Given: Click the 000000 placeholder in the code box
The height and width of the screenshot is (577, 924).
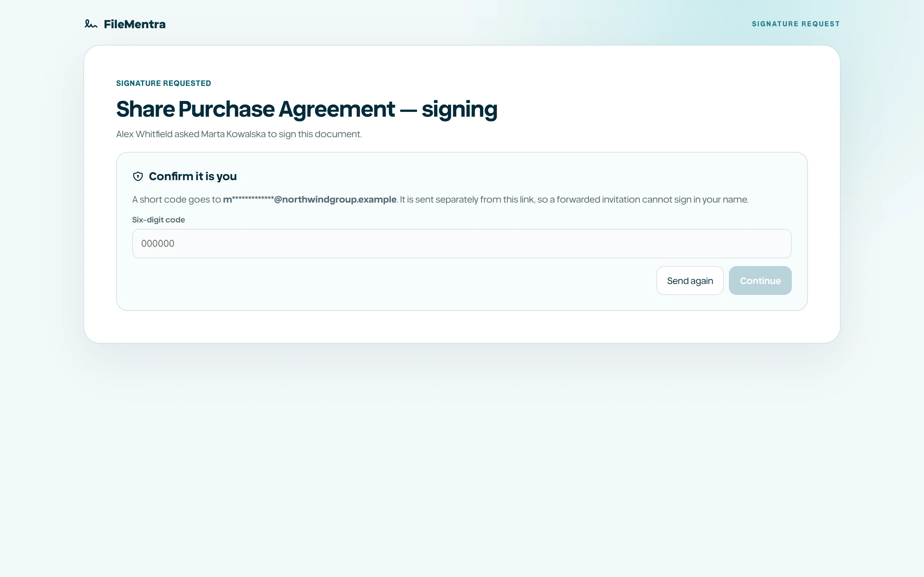Looking at the screenshot, I should 158,244.
